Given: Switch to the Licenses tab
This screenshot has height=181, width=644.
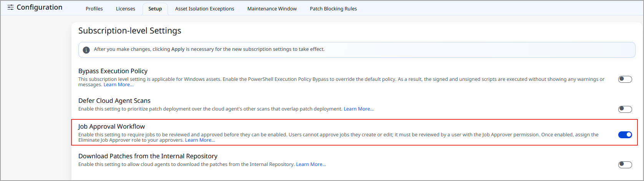Looking at the screenshot, I should [126, 9].
